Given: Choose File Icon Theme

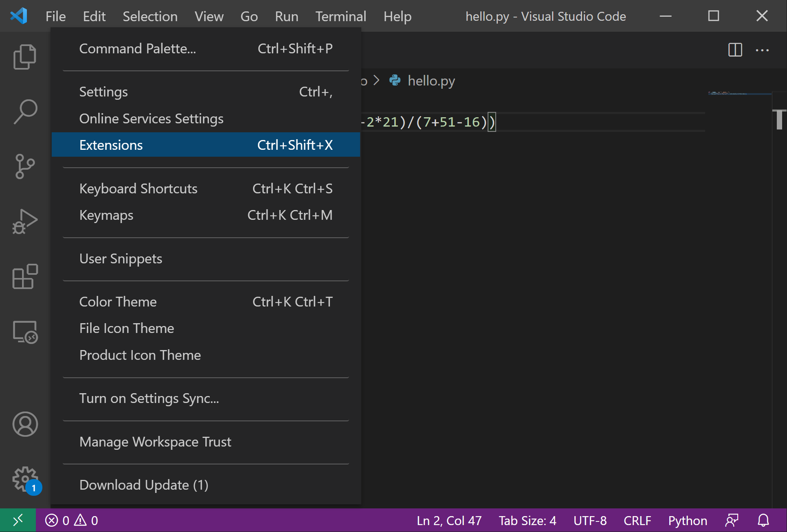Looking at the screenshot, I should click(206, 328).
